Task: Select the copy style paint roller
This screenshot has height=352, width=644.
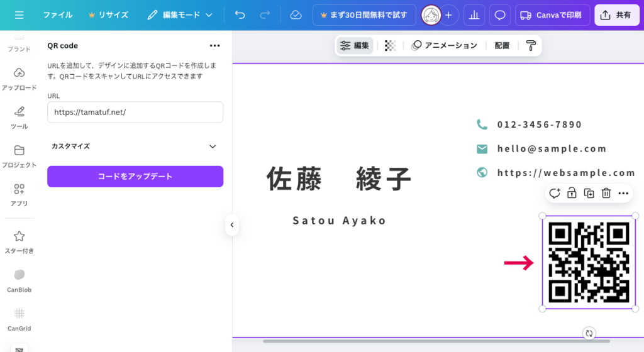Action: [531, 45]
